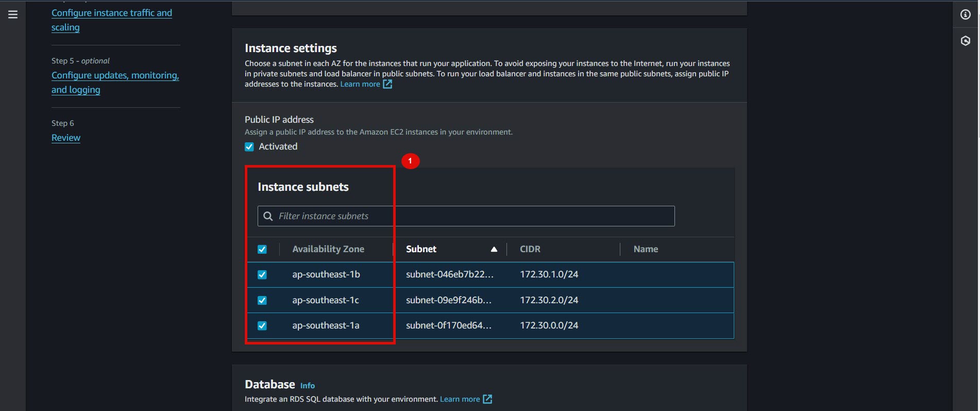
Task: Uncheck the Activated public IP checkbox
Action: [x=249, y=147]
